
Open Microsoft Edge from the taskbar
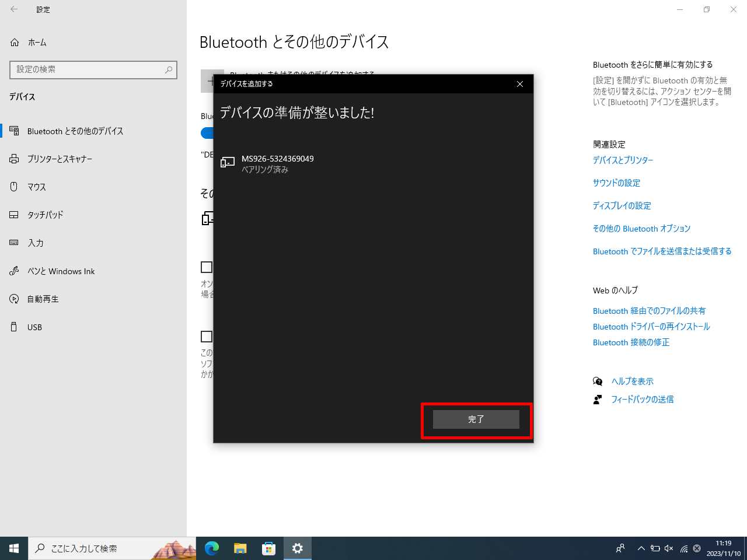click(x=212, y=548)
